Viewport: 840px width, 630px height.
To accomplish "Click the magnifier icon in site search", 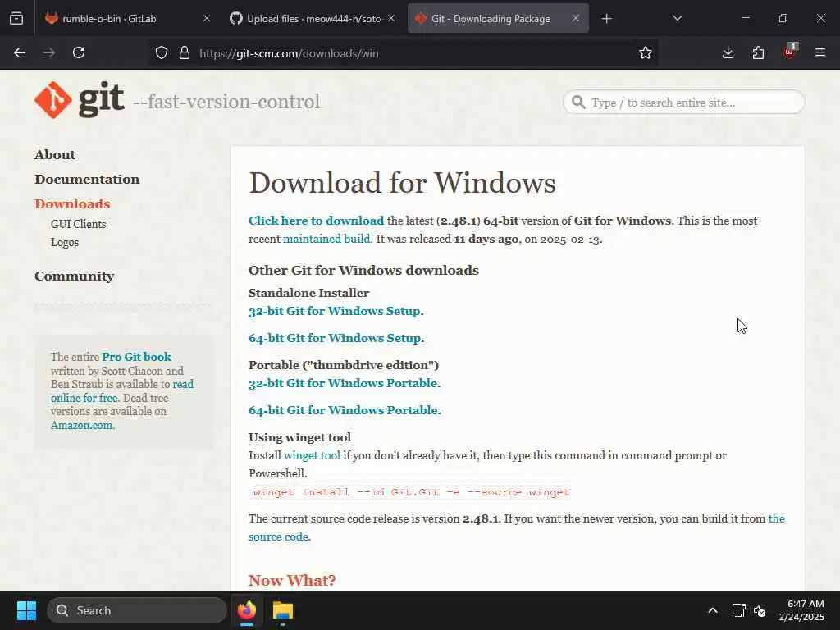I will pos(578,102).
